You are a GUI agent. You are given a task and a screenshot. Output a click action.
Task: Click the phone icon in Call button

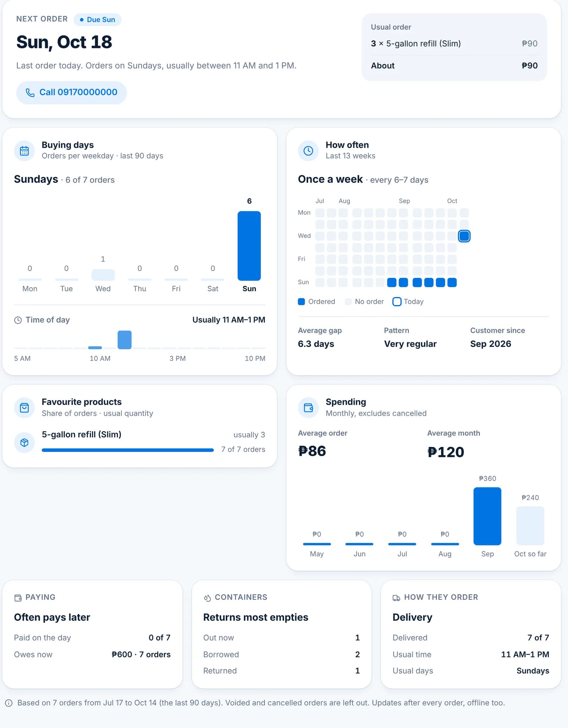pos(30,93)
